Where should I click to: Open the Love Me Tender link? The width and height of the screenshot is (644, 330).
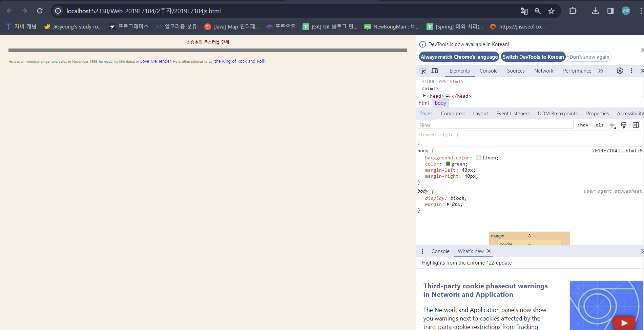tap(155, 61)
